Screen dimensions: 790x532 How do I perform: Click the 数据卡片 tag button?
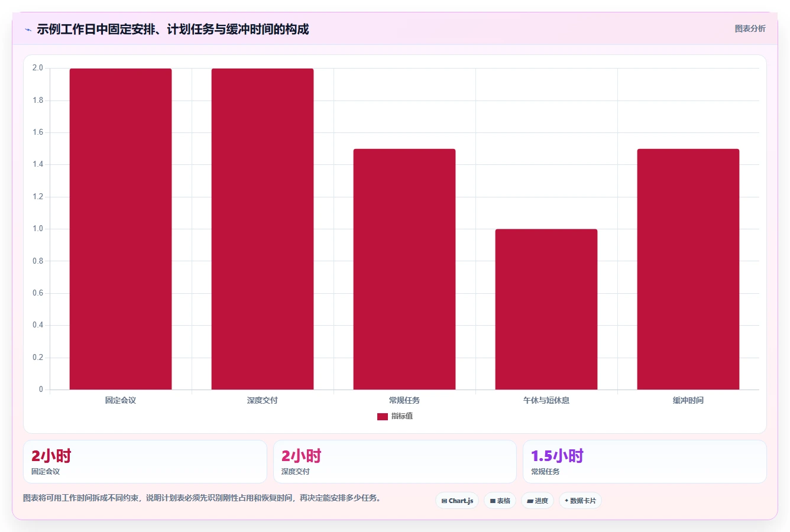(x=581, y=501)
